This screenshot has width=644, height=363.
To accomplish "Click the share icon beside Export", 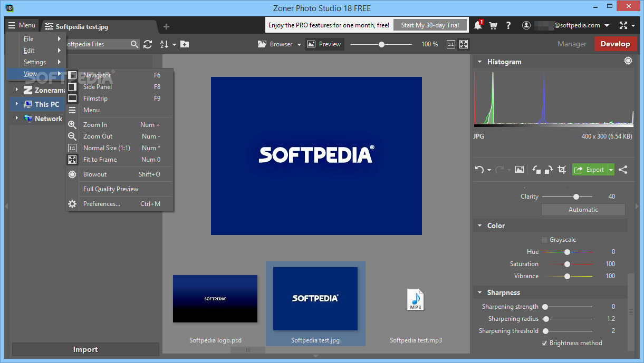I will 623,170.
